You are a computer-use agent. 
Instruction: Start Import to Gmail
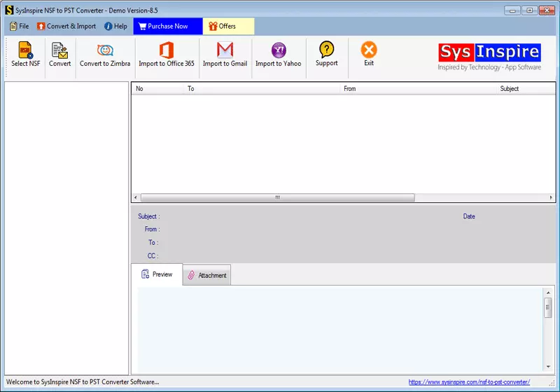[x=225, y=55]
